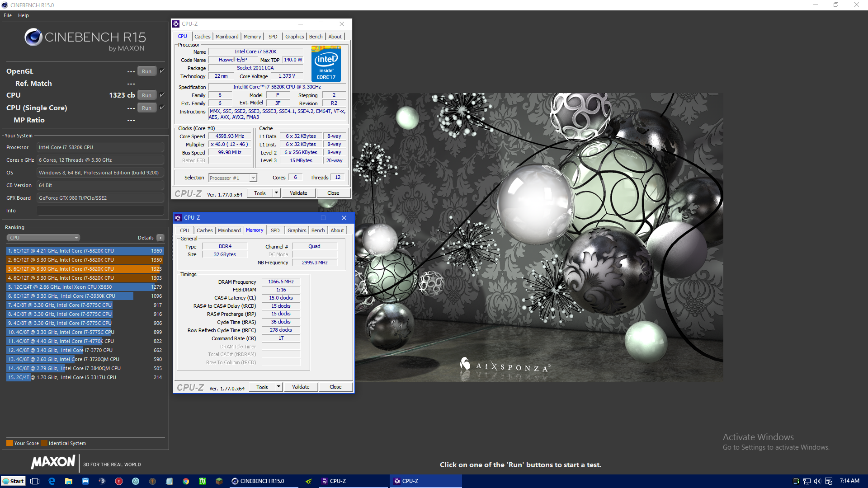Image resolution: width=868 pixels, height=488 pixels.
Task: Toggle the CPU Single Core checkmark
Action: [162, 108]
